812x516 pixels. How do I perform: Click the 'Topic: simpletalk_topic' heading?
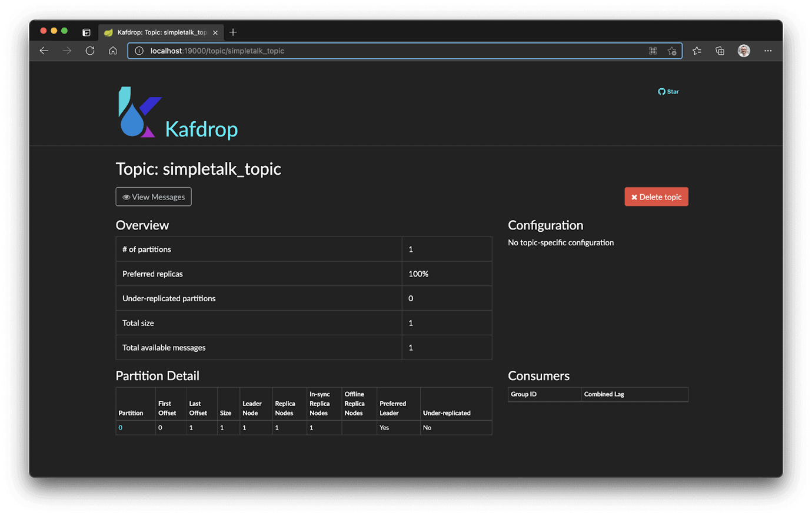198,169
